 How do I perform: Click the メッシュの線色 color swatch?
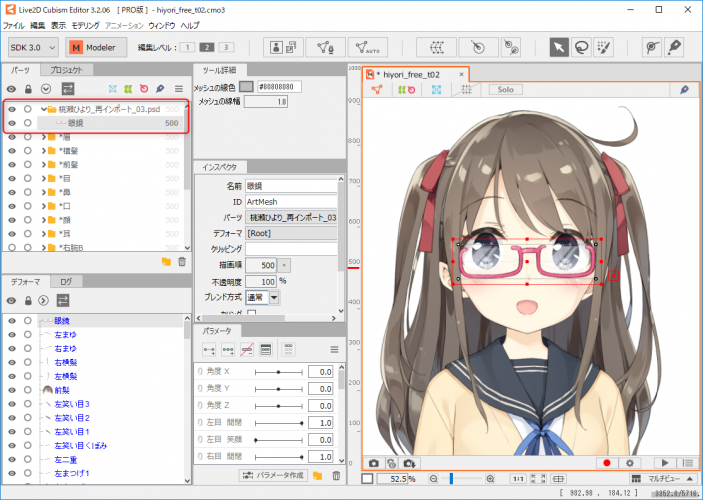tap(246, 86)
